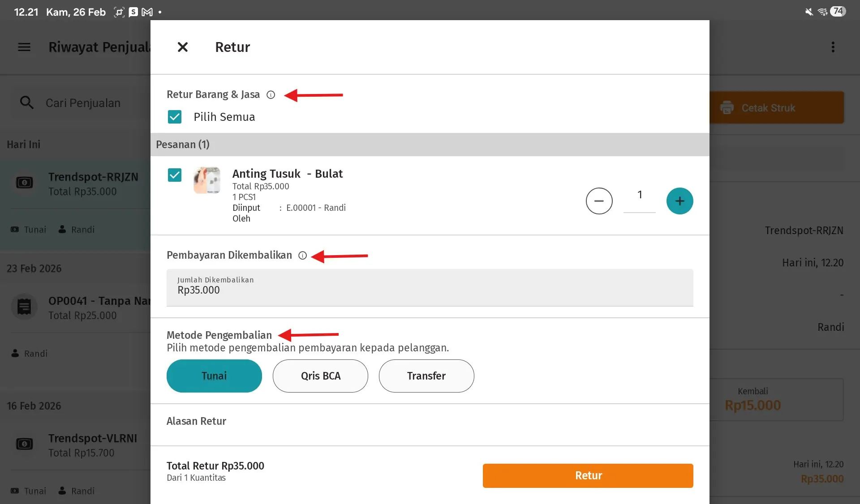The width and height of the screenshot is (860, 504).
Task: Uncheck the Anting Tusuk - Bulat item checkbox
Action: click(175, 175)
